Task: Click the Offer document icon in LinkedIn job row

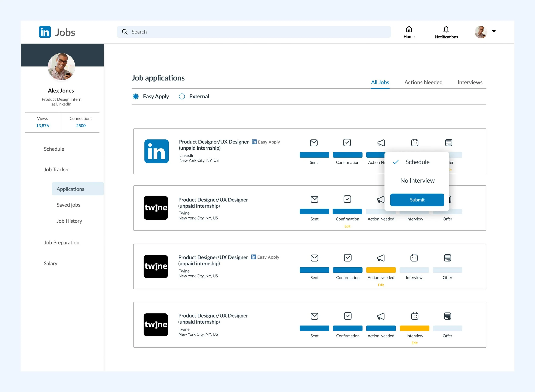Action: [x=448, y=143]
